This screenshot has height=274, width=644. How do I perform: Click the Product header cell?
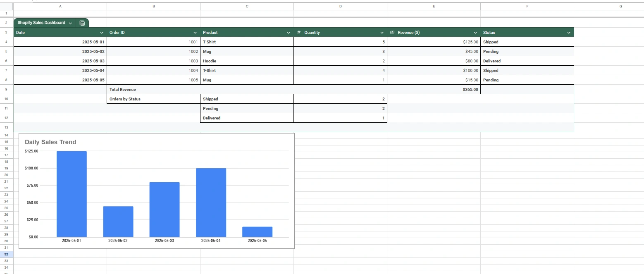(x=247, y=33)
